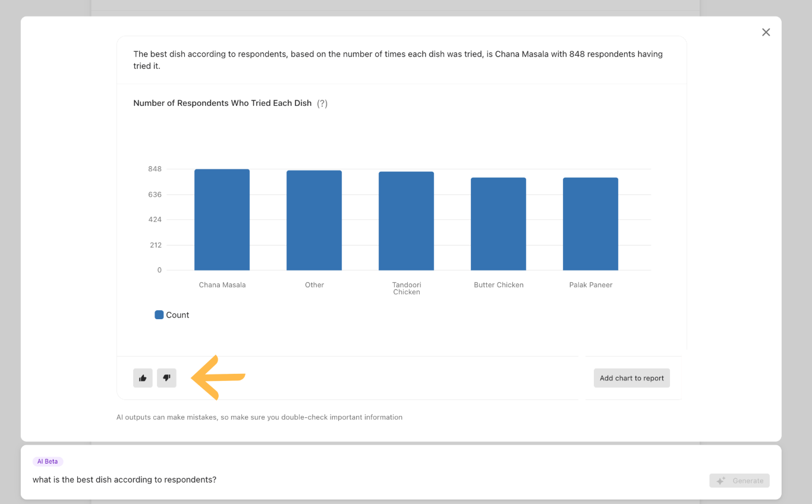This screenshot has height=504, width=812.
Task: Click the thumbs down feedback icon
Action: [166, 378]
